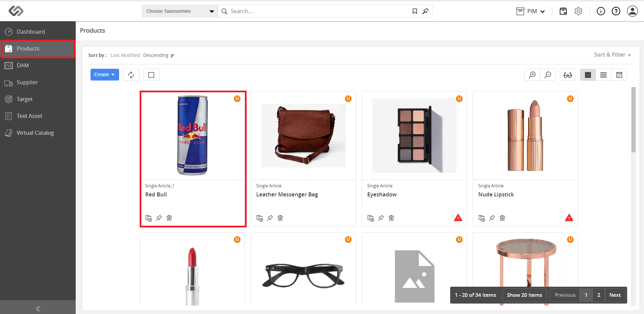
Task: Click the Red Bull copy icon
Action: [149, 218]
